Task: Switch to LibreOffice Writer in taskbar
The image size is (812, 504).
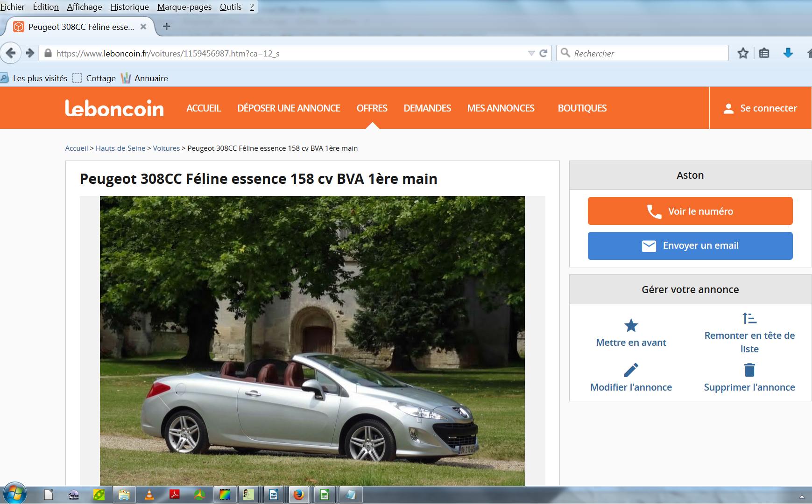Action: click(x=274, y=495)
